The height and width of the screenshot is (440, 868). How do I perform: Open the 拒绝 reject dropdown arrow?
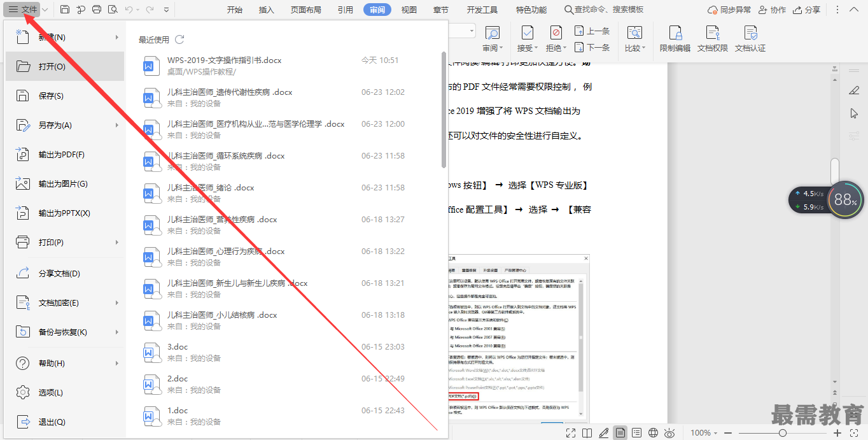click(x=565, y=48)
